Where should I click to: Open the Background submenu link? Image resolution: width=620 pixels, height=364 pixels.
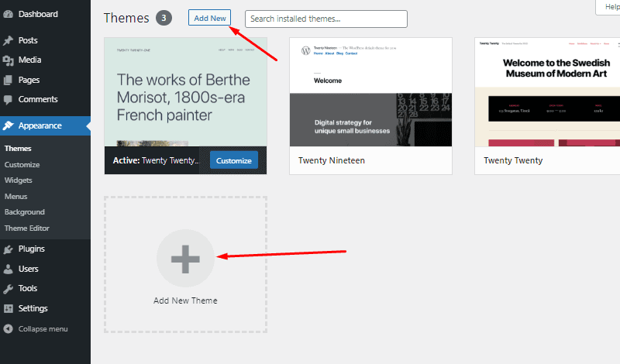point(25,212)
